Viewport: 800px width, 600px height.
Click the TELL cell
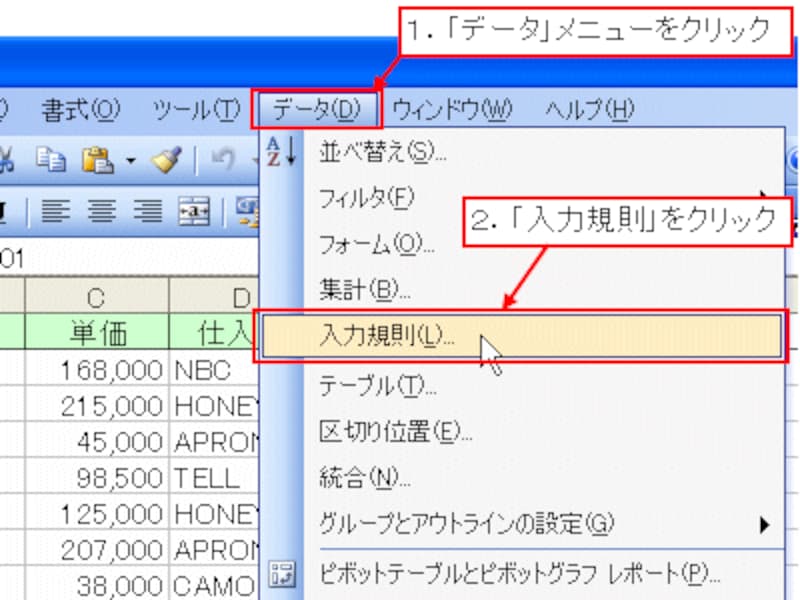(x=214, y=478)
